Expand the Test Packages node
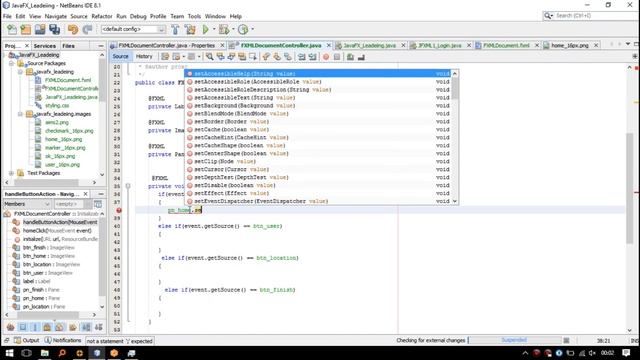This screenshot has width=640, height=360. pyautogui.click(x=11, y=173)
